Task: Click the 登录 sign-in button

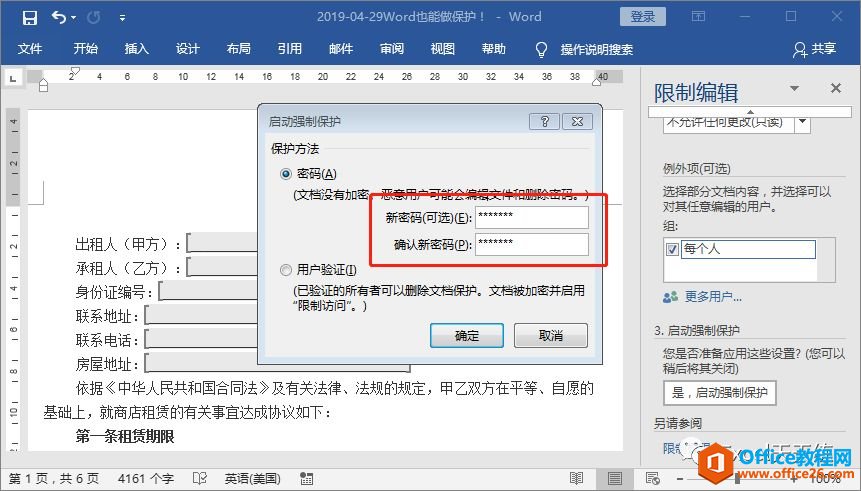Action: pos(642,16)
